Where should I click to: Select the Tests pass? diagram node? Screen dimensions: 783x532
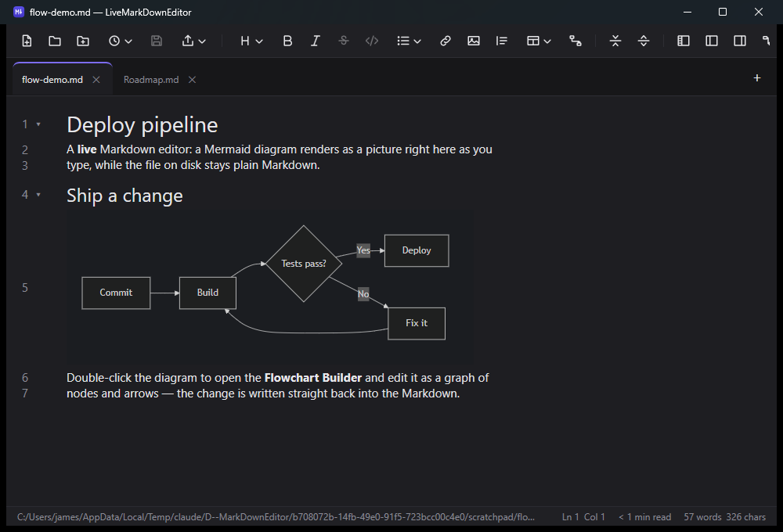pos(304,264)
